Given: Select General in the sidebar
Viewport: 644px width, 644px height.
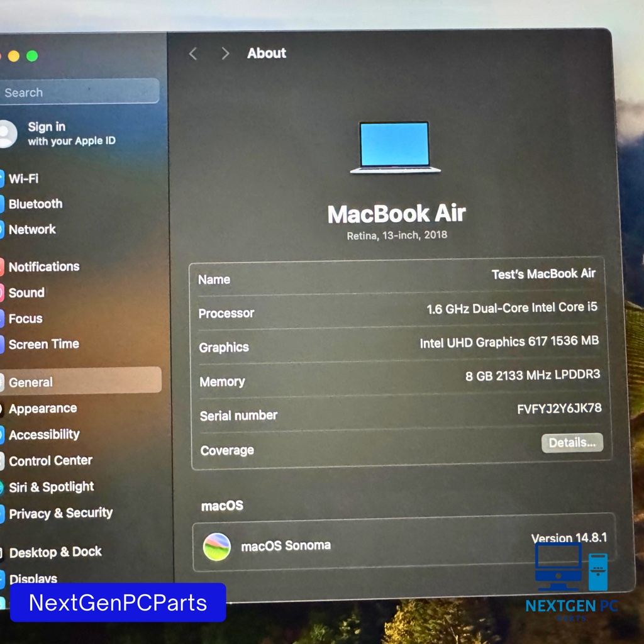Looking at the screenshot, I should coord(80,381).
